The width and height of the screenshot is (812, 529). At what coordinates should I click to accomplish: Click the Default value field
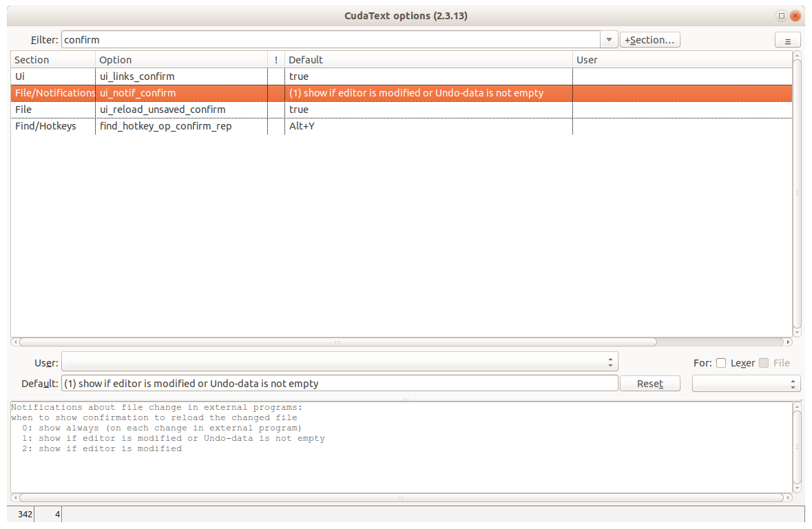tap(340, 384)
